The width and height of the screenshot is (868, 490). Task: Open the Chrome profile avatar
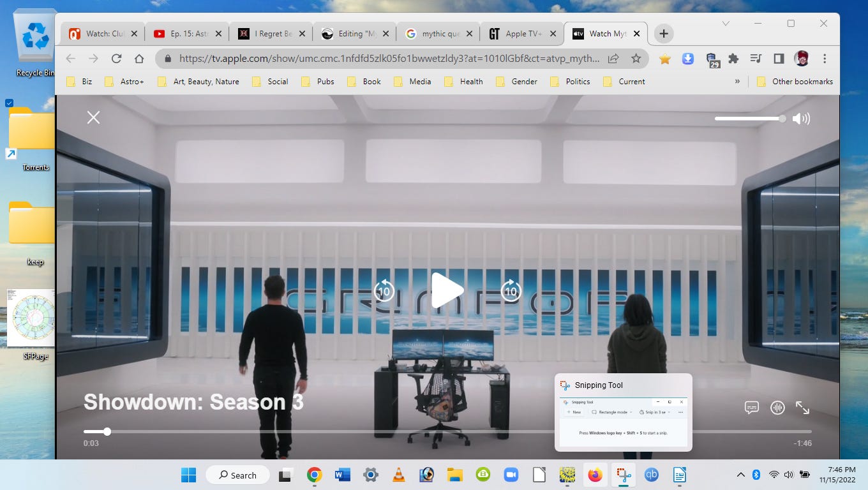[802, 59]
